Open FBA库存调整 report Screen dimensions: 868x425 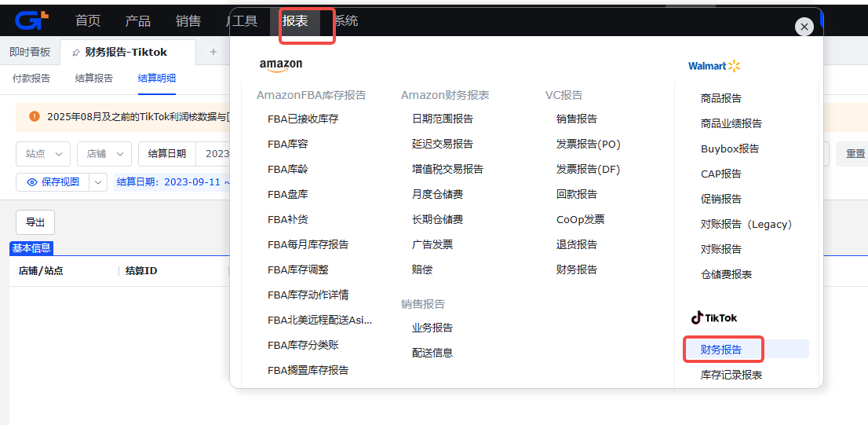tap(297, 270)
